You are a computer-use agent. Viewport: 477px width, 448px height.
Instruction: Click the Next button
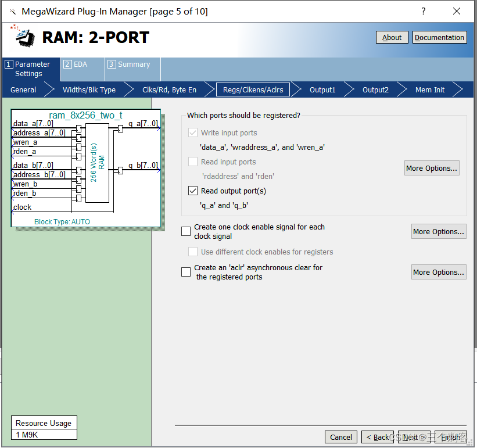[x=413, y=437]
